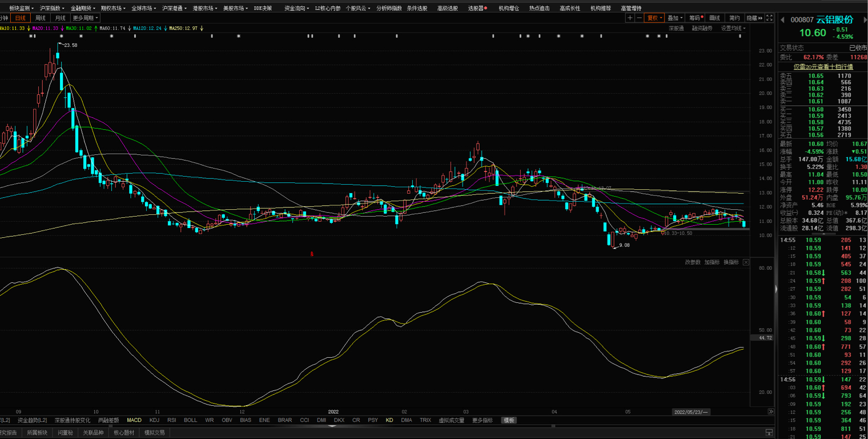Viewport: 868px width, 439px height.
Task: Open 复权 adjustment dropdown
Action: click(654, 18)
